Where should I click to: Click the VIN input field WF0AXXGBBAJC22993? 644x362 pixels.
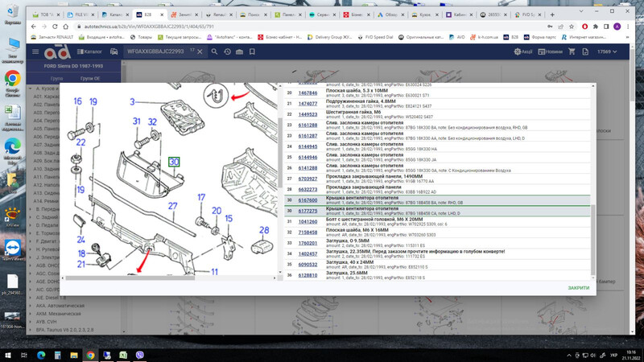tap(155, 51)
